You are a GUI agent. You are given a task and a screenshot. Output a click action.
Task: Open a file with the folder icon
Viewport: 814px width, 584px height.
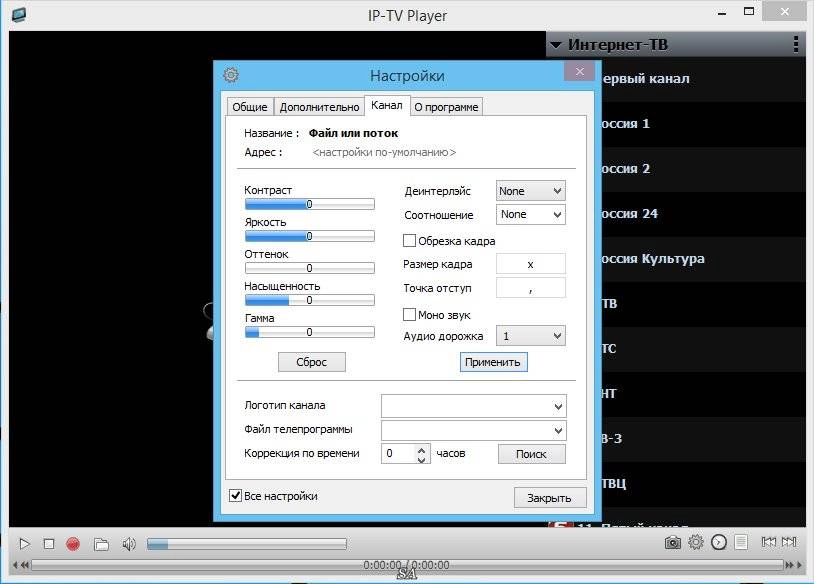pos(101,544)
